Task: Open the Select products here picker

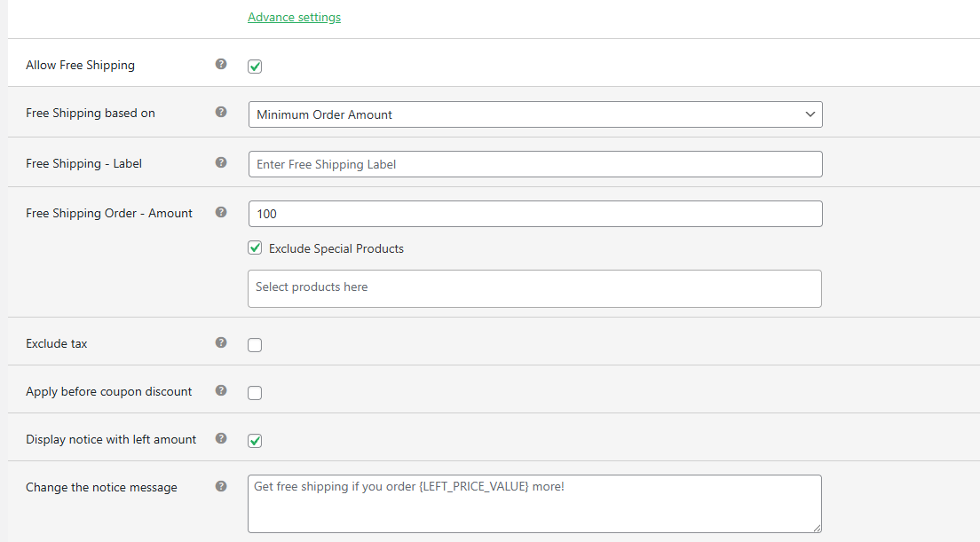Action: tap(534, 288)
